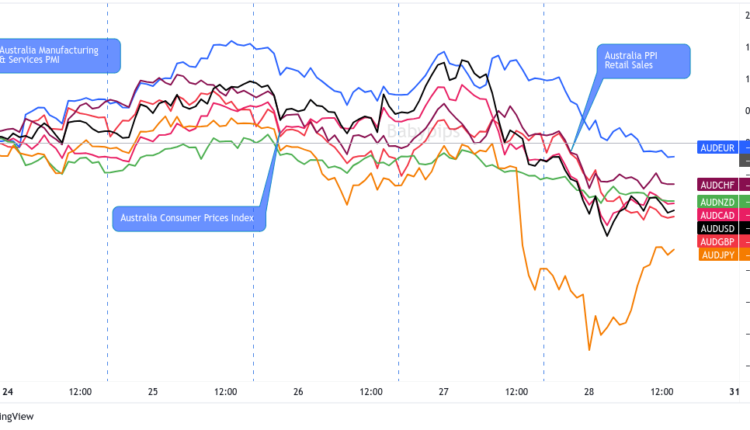Click the 26 date axis label
The image size is (750, 430).
tap(298, 391)
